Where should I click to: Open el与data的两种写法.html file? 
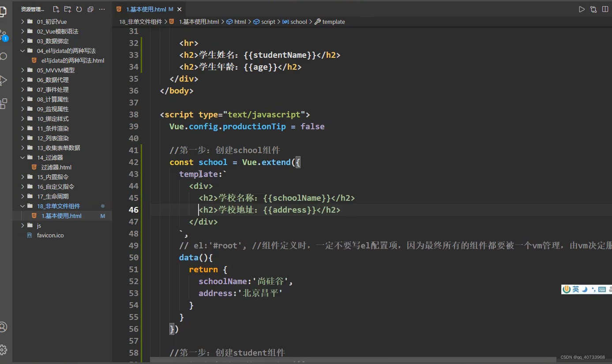[62, 60]
